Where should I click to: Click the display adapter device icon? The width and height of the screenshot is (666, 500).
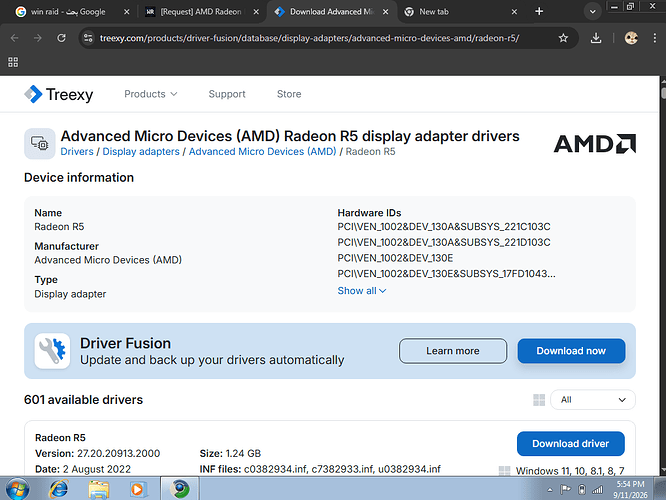pos(40,144)
